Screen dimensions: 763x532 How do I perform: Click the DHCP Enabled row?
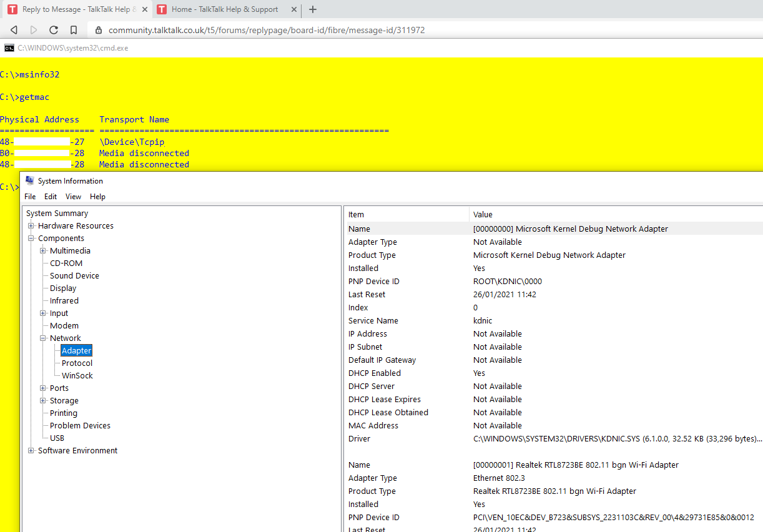tap(554, 373)
